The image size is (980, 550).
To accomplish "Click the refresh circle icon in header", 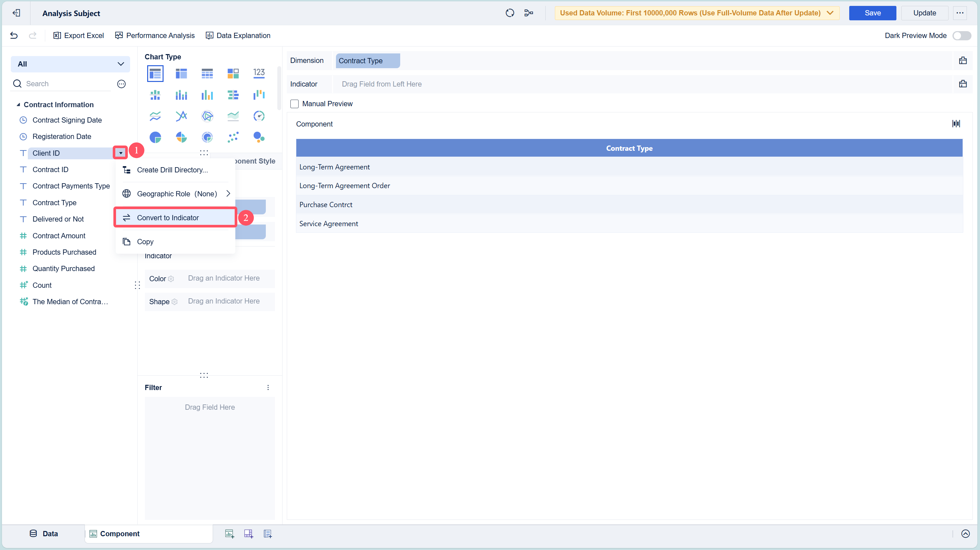I will coord(510,13).
